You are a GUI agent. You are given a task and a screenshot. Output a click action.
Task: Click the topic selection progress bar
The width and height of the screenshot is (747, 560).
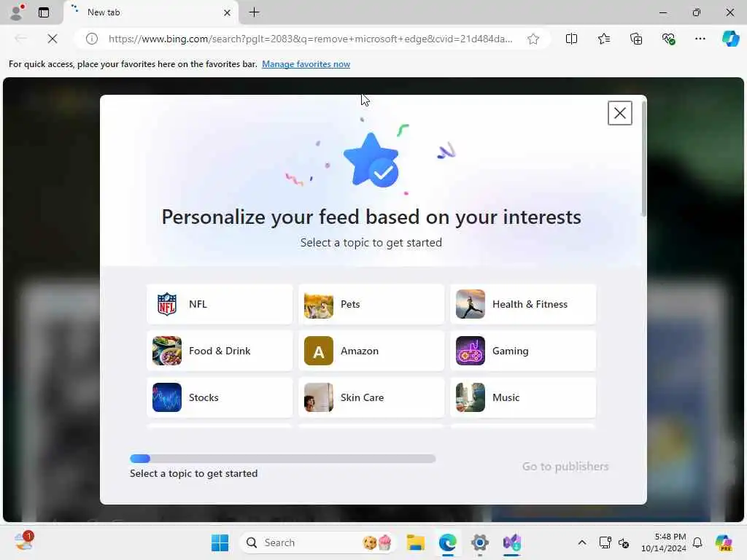coord(282,459)
